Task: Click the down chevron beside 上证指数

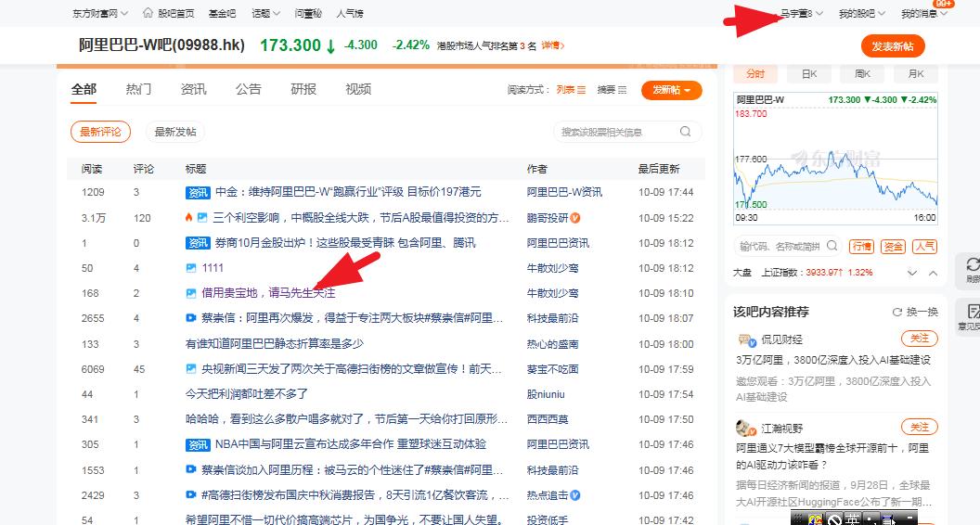Action: click(x=912, y=273)
